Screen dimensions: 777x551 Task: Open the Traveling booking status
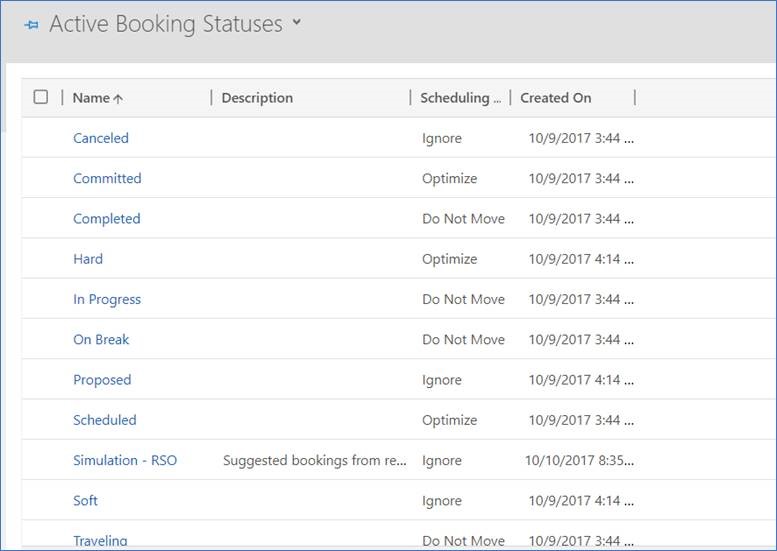point(100,540)
